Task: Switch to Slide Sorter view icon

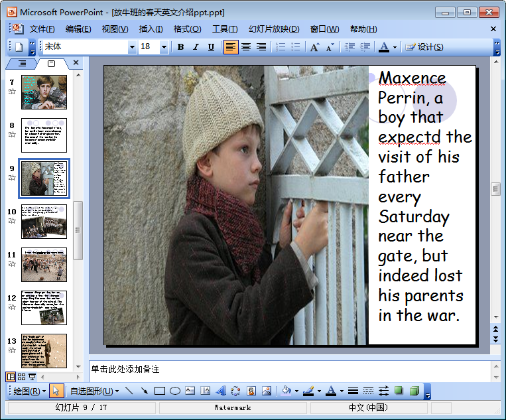Action: point(21,377)
